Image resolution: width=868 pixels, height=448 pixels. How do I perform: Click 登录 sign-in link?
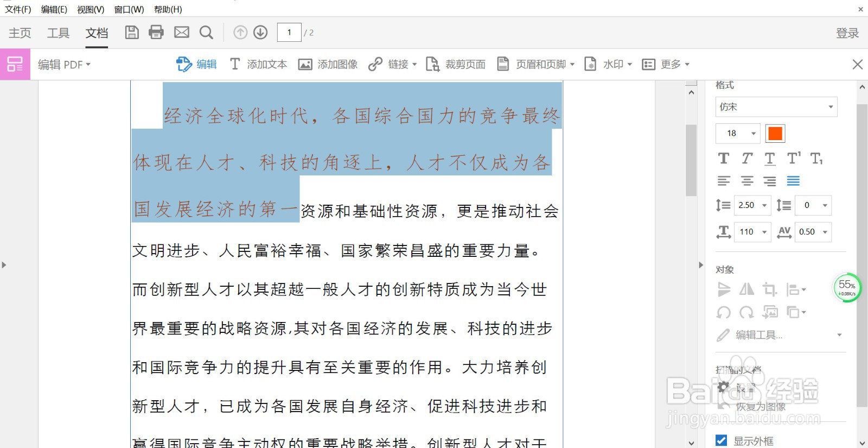click(x=847, y=33)
